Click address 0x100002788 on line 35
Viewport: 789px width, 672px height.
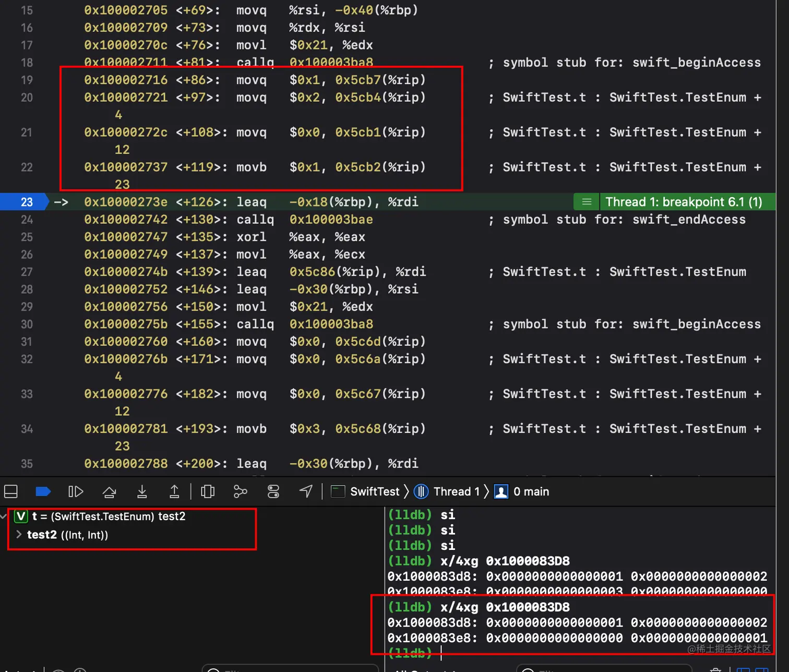tap(126, 464)
